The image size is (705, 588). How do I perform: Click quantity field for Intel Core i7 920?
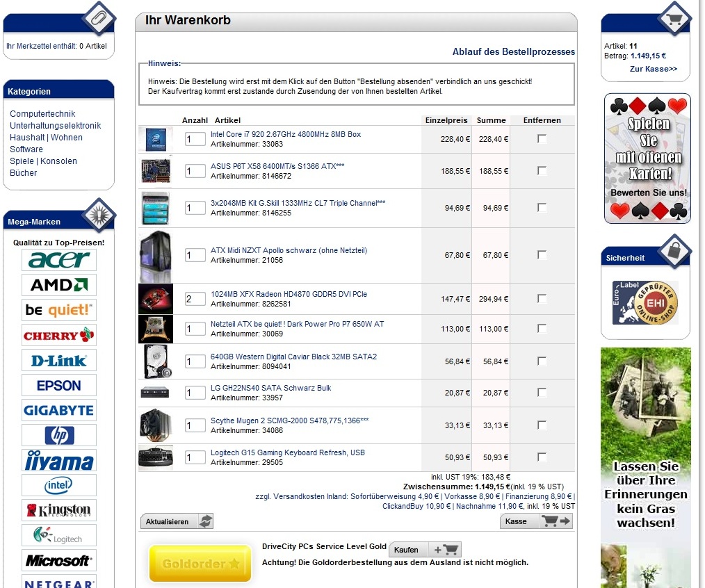(x=195, y=139)
